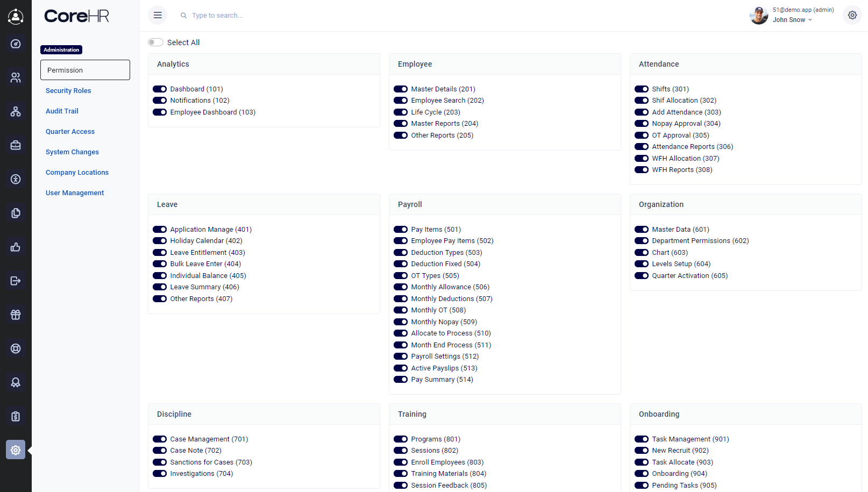
Task: Open the organization hierarchy icon in sidebar
Action: point(16,112)
